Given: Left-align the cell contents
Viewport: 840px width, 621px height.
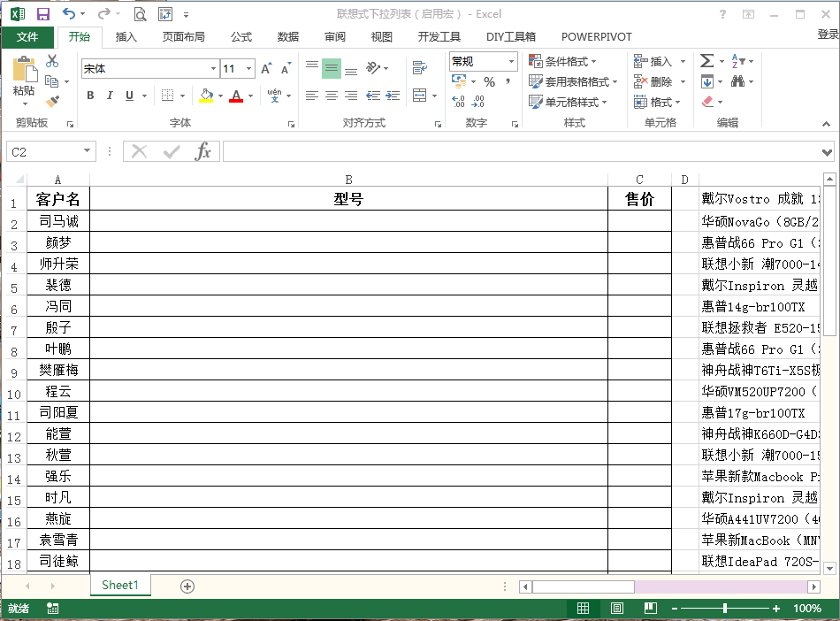Looking at the screenshot, I should coord(312,96).
